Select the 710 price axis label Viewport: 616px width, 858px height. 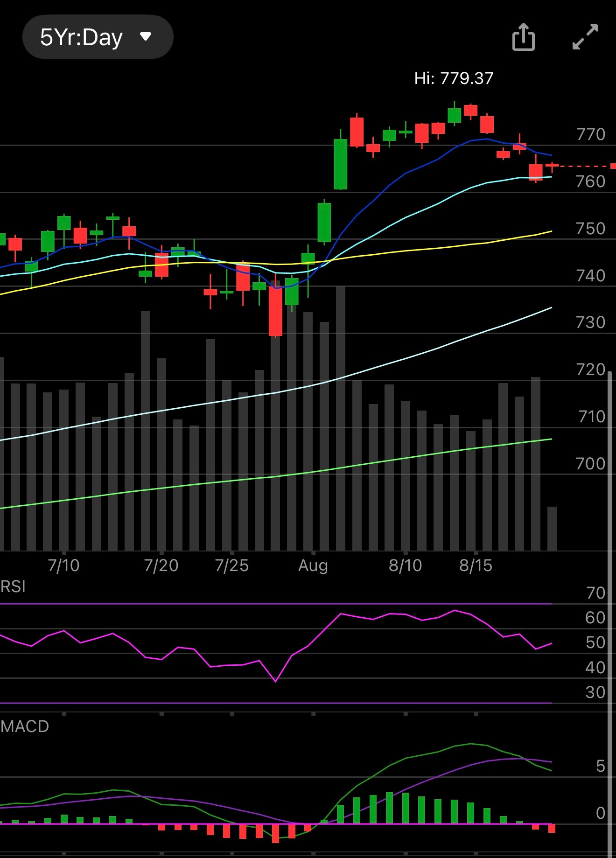(x=592, y=417)
